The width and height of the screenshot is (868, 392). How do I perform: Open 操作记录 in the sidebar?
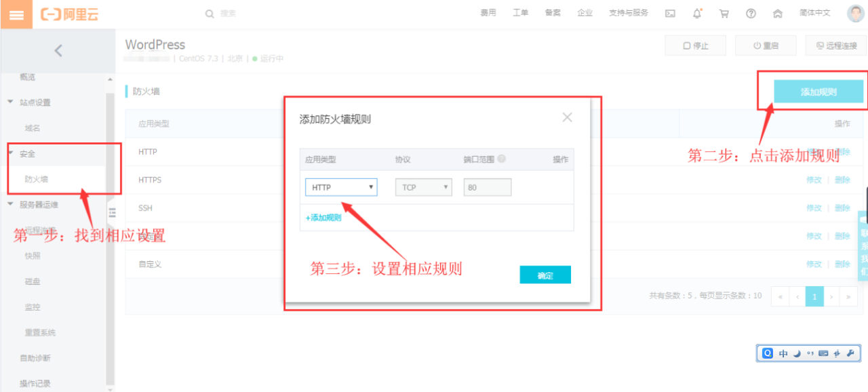pos(35,384)
